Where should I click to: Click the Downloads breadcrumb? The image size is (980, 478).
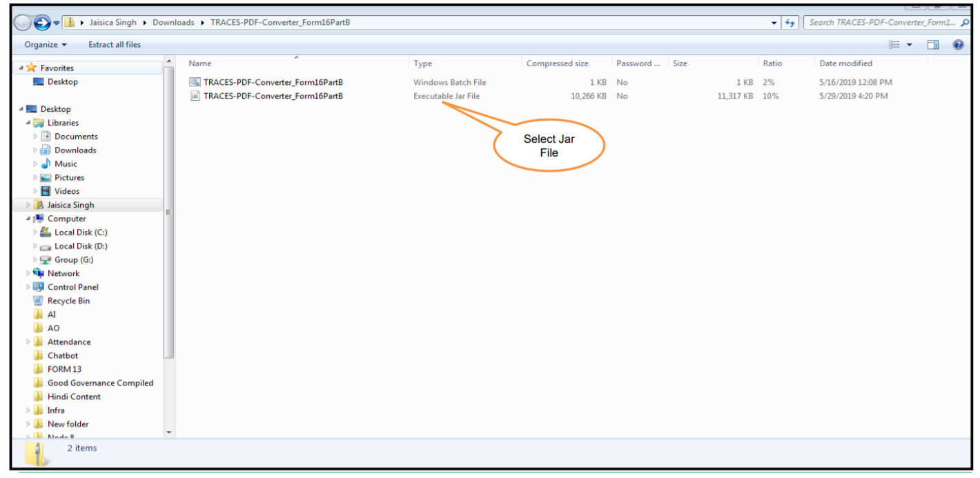(173, 22)
